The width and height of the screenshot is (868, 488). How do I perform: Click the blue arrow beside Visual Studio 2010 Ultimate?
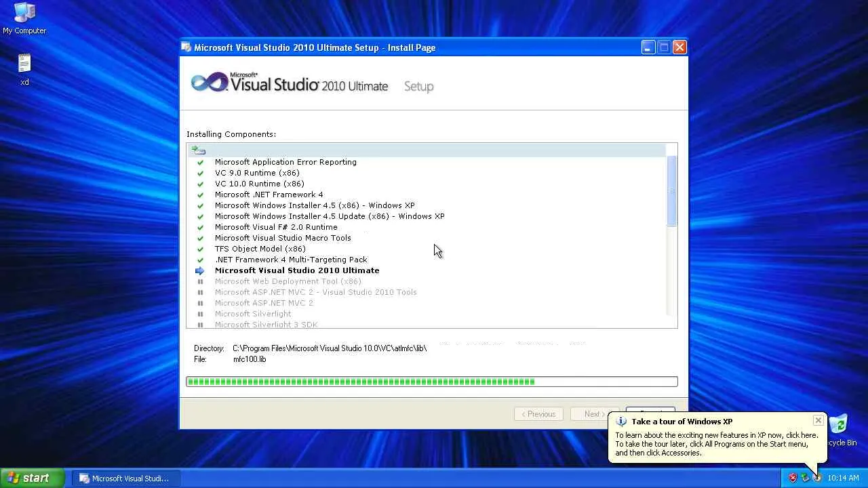click(200, 270)
